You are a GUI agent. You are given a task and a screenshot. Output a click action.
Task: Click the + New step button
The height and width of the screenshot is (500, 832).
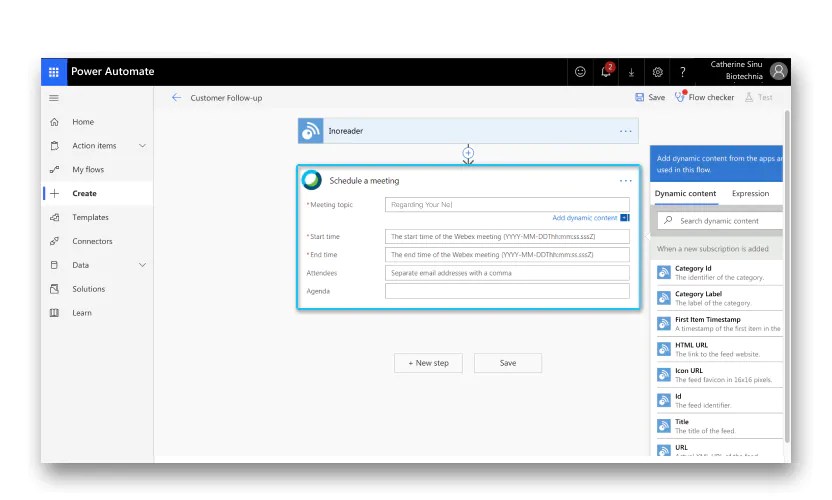[x=428, y=363]
